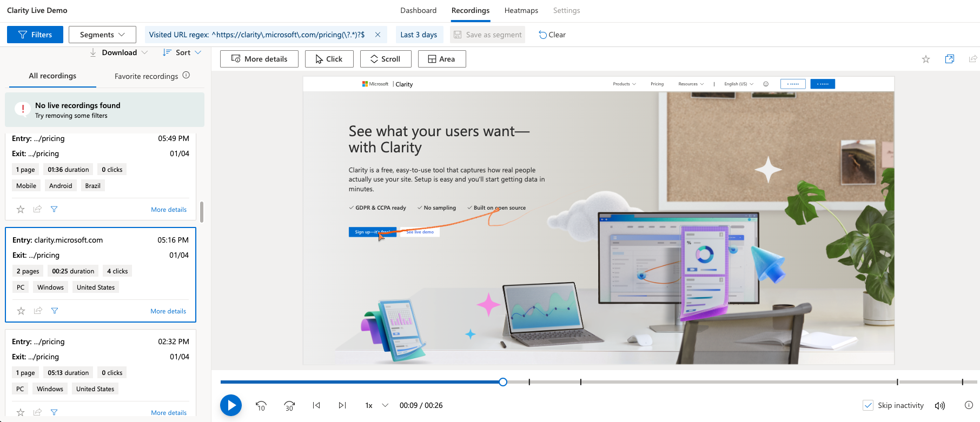Open the Sort options dropdown
980x422 pixels.
[182, 52]
